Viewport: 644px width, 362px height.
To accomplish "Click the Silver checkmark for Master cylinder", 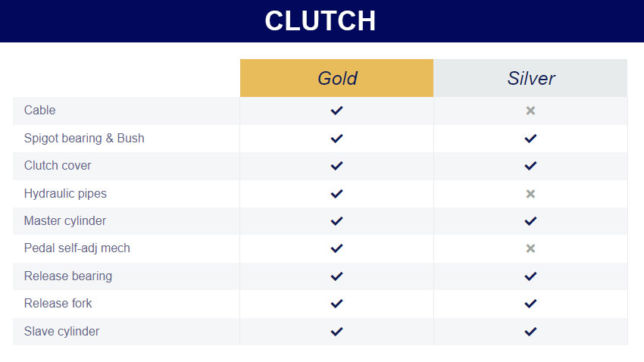I will click(530, 221).
